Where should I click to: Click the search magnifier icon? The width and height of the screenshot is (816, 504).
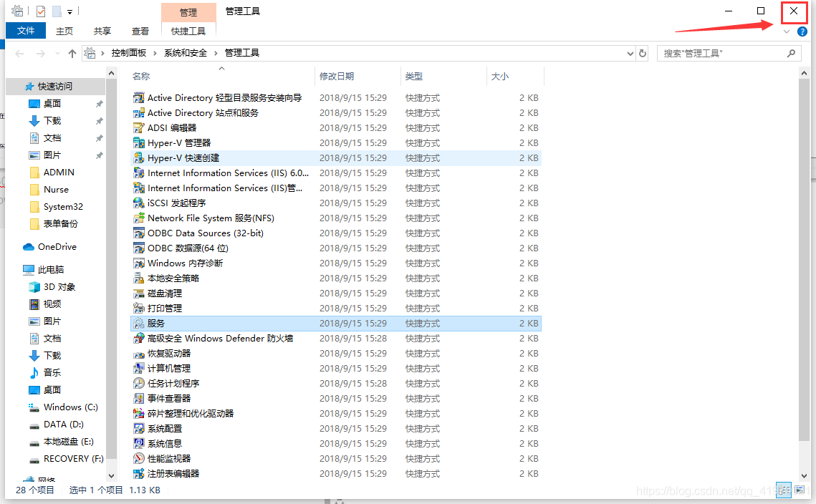791,53
